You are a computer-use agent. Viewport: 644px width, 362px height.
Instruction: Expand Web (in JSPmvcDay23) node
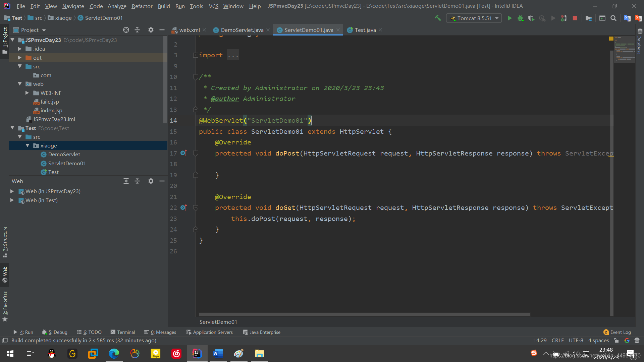click(12, 191)
